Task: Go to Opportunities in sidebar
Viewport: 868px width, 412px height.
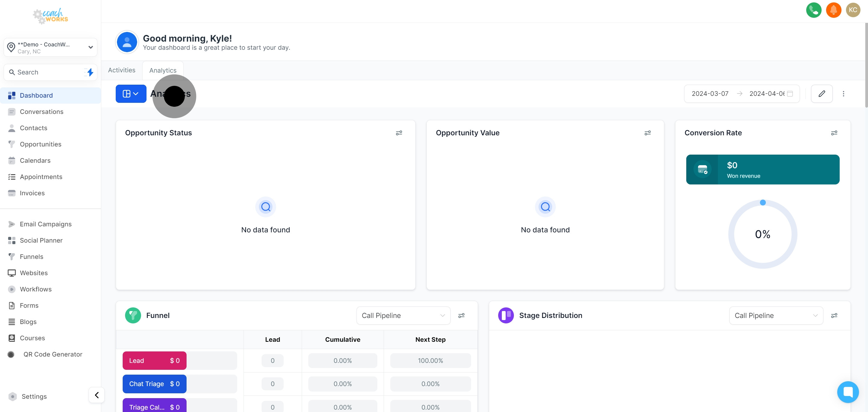Action: coord(40,144)
